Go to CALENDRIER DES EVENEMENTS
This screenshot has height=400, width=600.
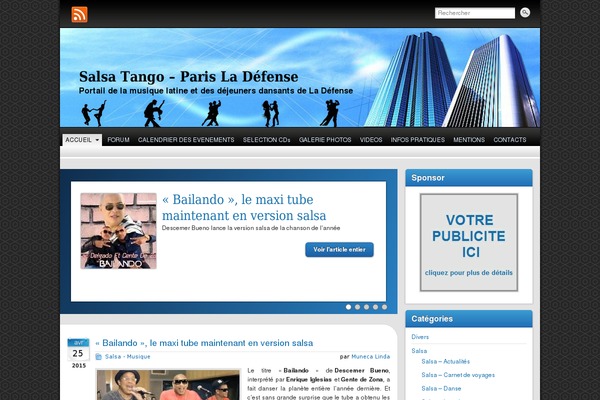[186, 140]
